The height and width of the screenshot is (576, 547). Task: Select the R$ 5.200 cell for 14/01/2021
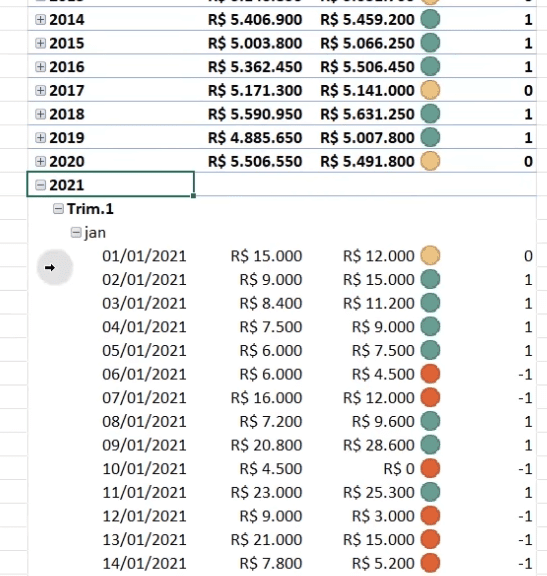click(x=383, y=563)
